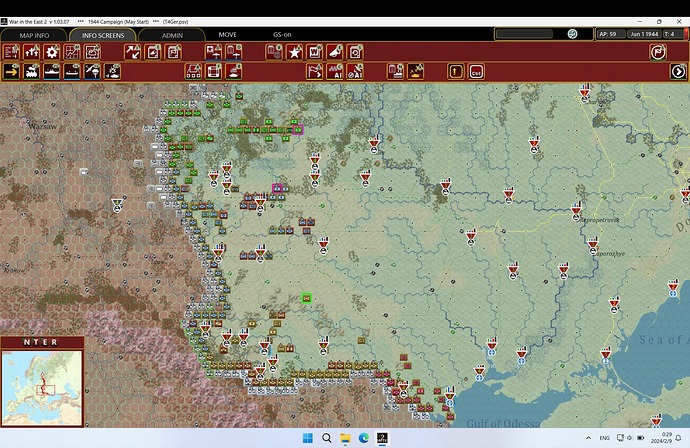Click the crossing diagonal arrows icon

[x=132, y=52]
